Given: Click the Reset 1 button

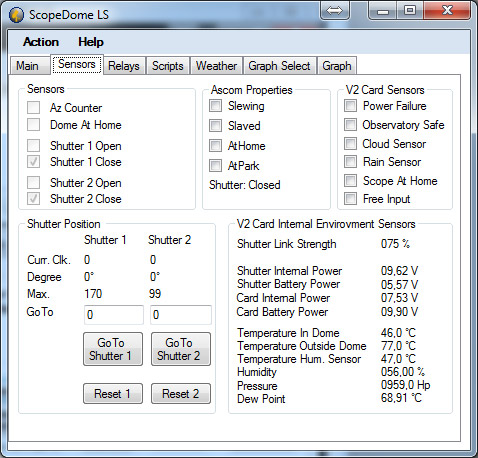Looking at the screenshot, I should [113, 394].
